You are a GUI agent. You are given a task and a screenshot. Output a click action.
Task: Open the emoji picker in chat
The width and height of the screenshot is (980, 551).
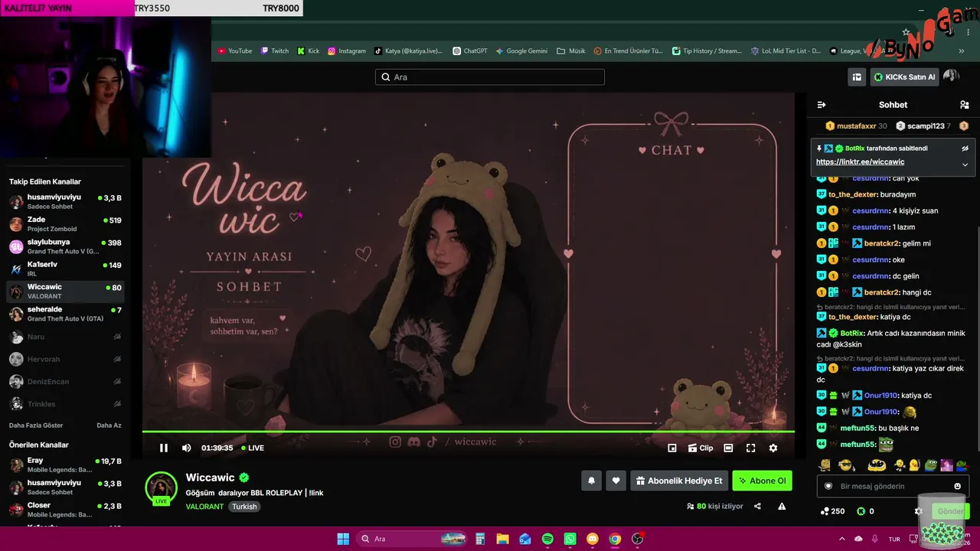click(x=957, y=486)
